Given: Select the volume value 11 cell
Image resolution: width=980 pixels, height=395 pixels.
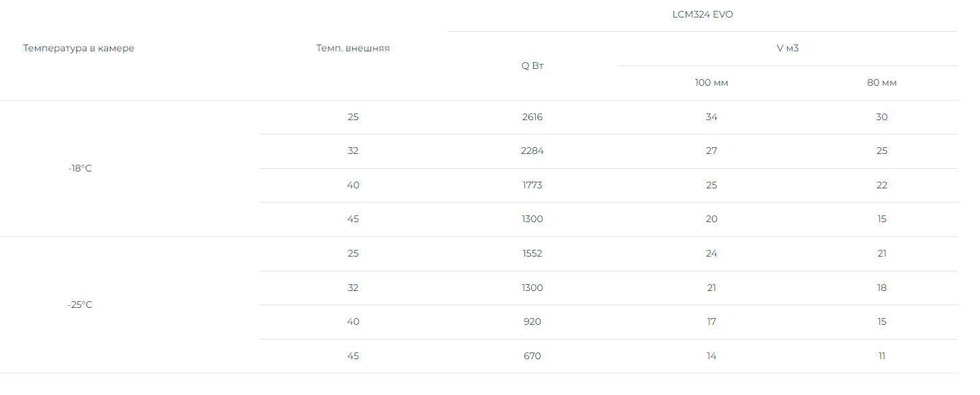Looking at the screenshot, I should tap(881, 356).
